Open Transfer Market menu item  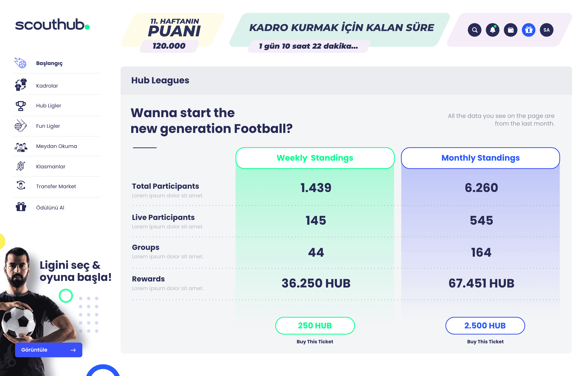click(x=57, y=187)
